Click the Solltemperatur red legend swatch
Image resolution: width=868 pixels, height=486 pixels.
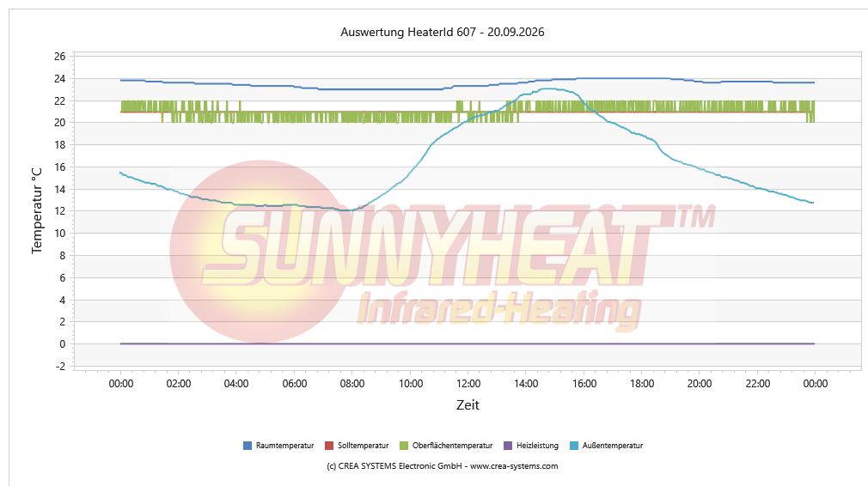tap(329, 446)
